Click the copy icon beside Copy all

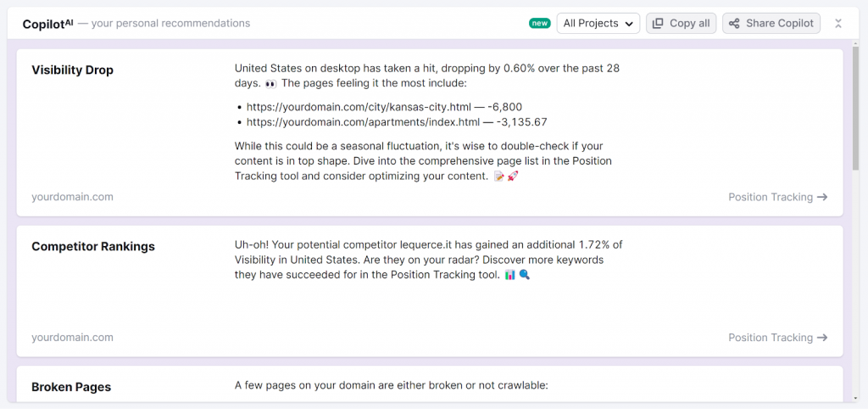point(658,24)
